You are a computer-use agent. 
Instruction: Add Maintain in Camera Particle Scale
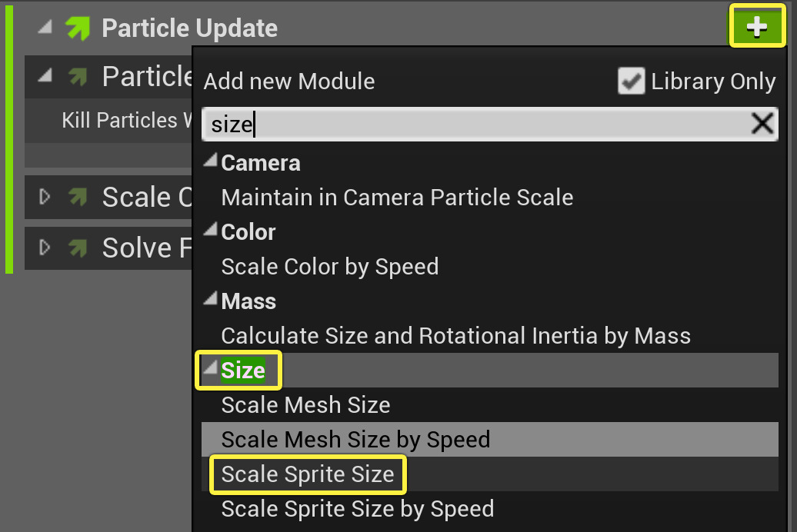coord(397,198)
